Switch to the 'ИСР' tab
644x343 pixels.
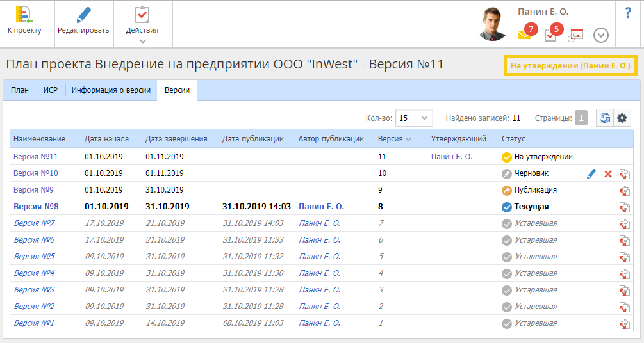pyautogui.click(x=51, y=90)
